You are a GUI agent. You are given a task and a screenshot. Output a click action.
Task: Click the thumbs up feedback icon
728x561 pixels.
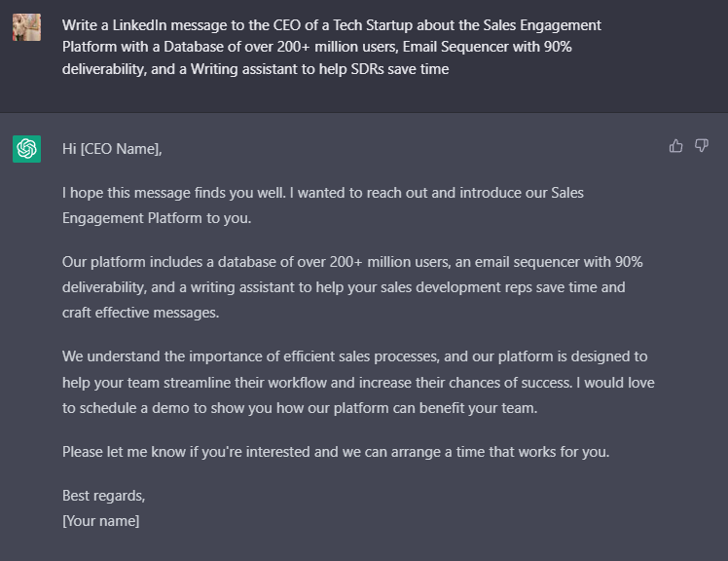tap(676, 146)
